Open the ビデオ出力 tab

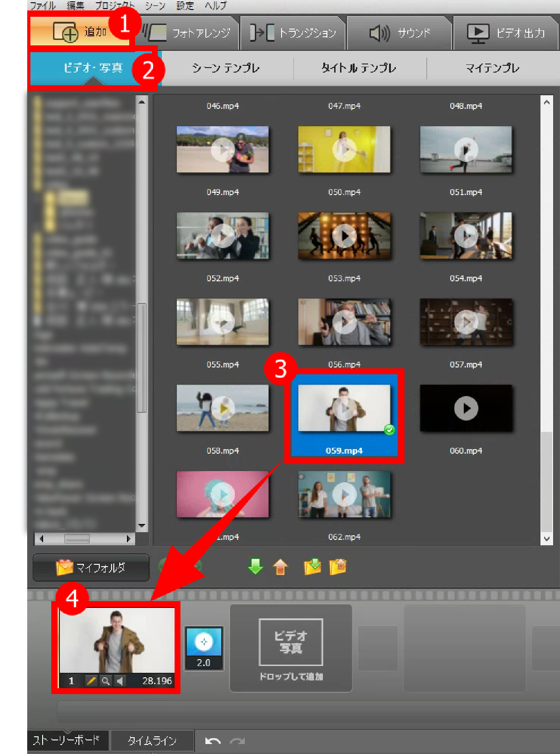506,33
